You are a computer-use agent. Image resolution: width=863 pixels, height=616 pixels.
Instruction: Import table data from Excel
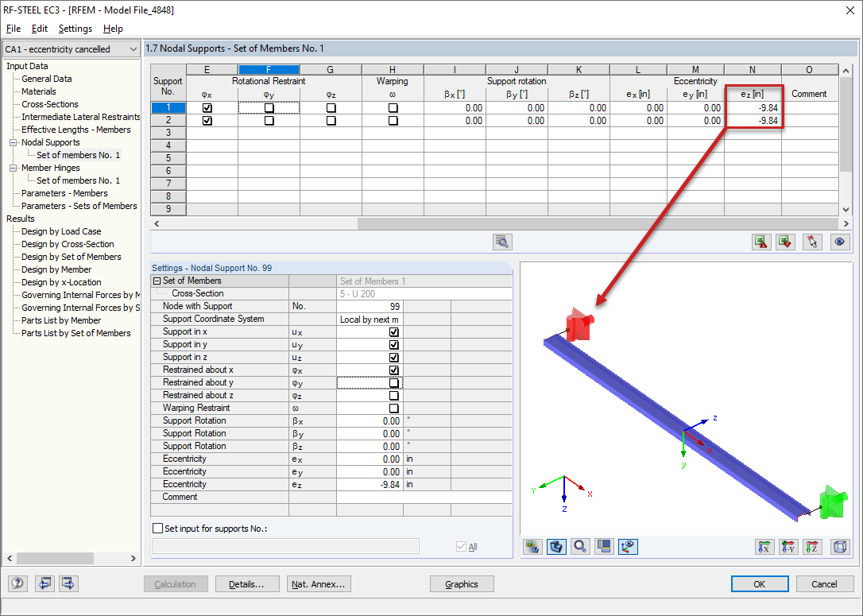[761, 242]
